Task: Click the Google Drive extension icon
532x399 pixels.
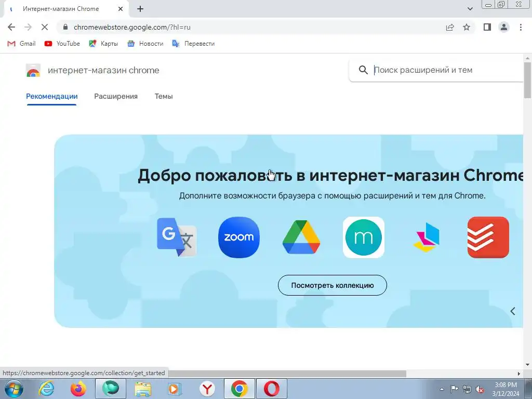Action: click(x=301, y=237)
